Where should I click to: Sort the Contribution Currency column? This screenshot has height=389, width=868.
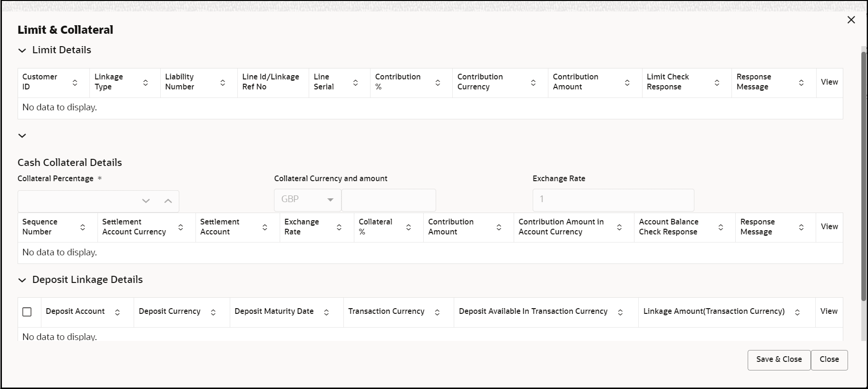point(533,83)
